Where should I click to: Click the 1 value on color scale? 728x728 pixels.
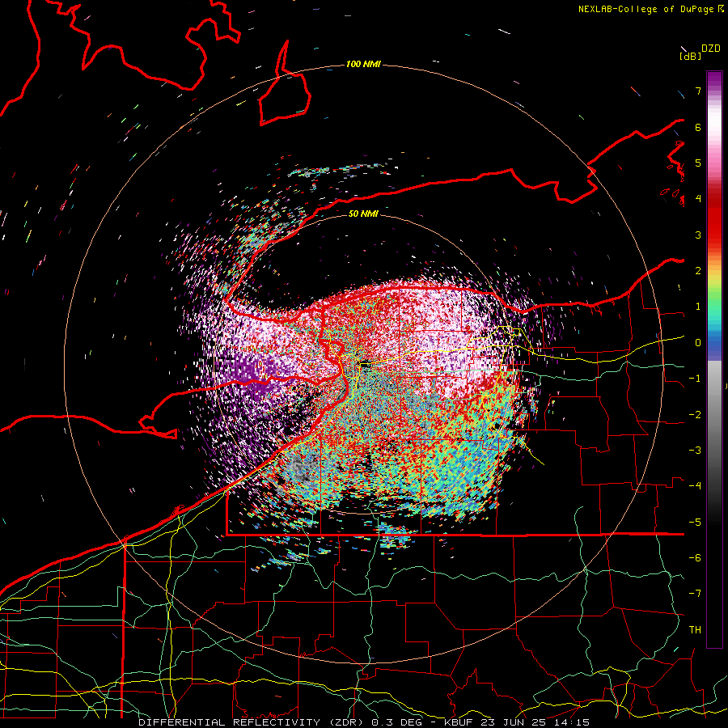698,307
